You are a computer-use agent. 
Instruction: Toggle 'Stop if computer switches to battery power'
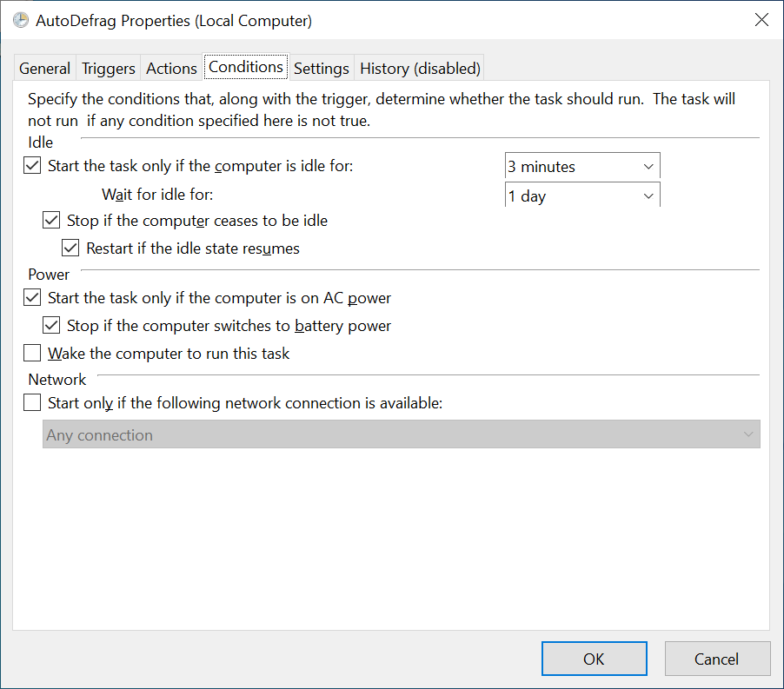point(52,326)
